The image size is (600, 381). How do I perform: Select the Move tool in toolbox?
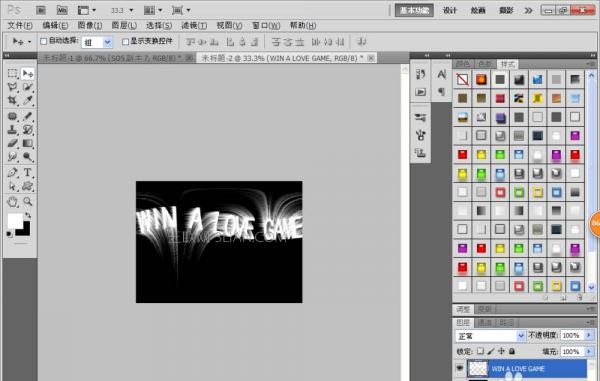coord(28,73)
